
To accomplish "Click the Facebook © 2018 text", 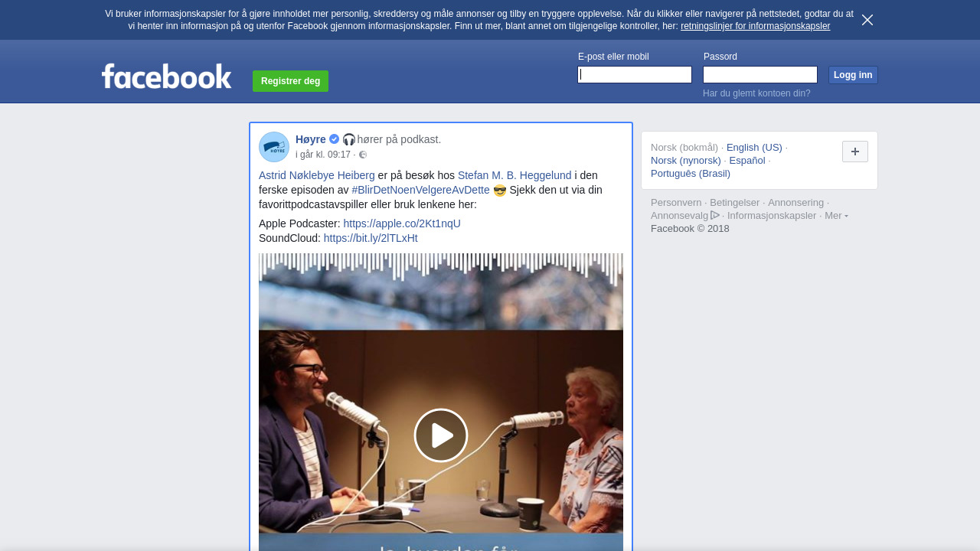I will click(x=690, y=228).
